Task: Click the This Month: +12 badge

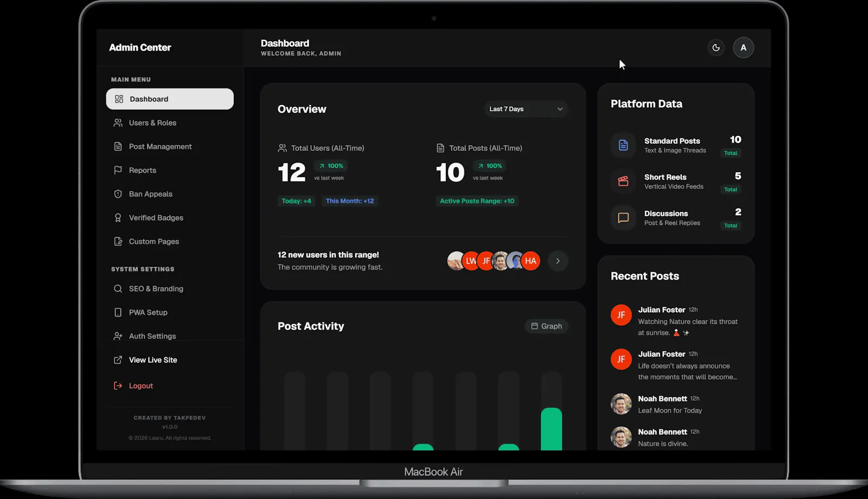Action: pos(350,201)
